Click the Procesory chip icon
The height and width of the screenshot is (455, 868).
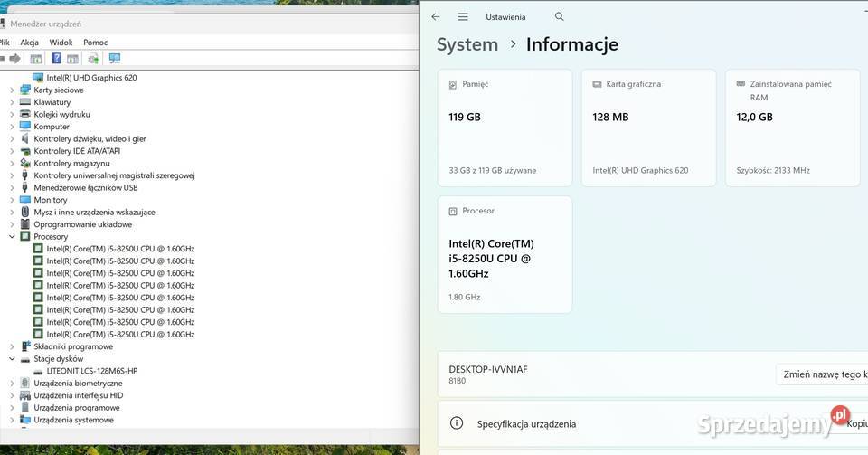tap(25, 236)
